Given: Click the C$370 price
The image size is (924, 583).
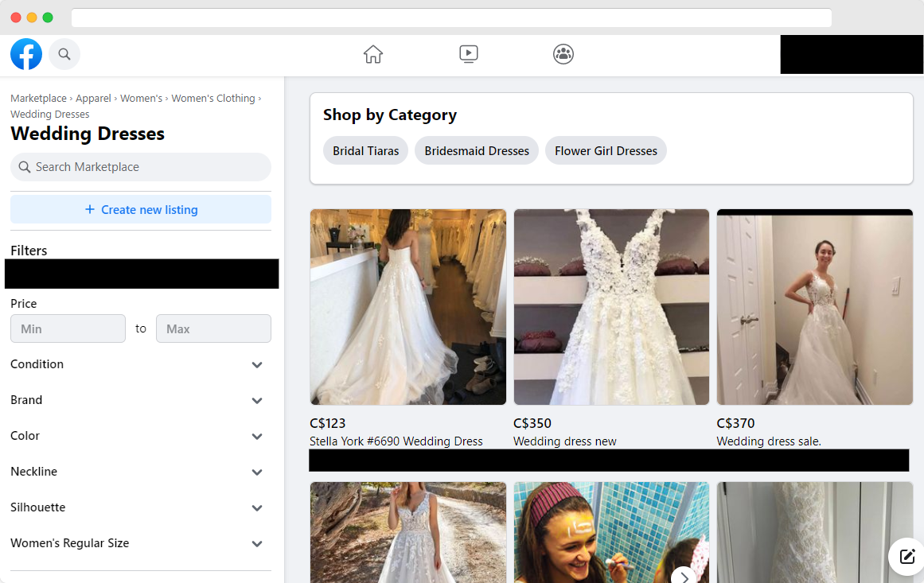Looking at the screenshot, I should 735,423.
